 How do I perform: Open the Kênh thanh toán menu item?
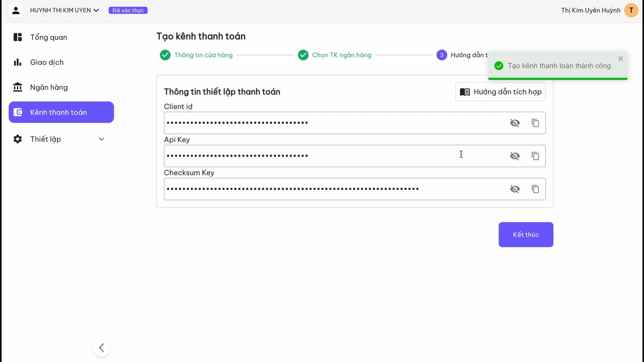pos(61,112)
